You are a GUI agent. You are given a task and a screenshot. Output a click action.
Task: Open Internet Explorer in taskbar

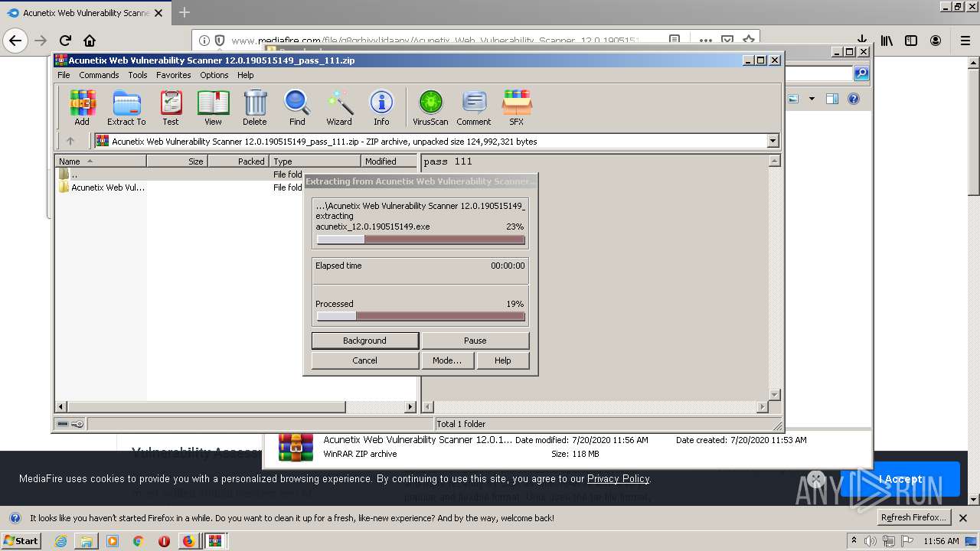point(60,541)
